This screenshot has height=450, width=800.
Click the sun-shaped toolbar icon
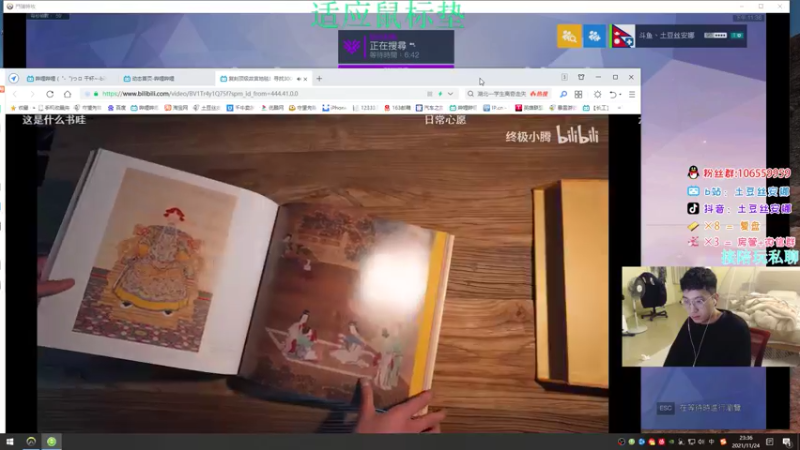pos(597,94)
